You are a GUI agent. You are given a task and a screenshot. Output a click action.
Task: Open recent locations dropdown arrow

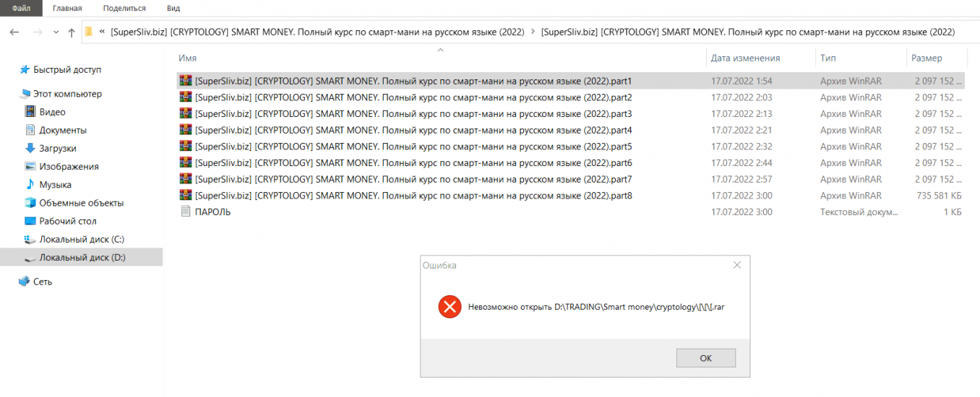pyautogui.click(x=56, y=32)
